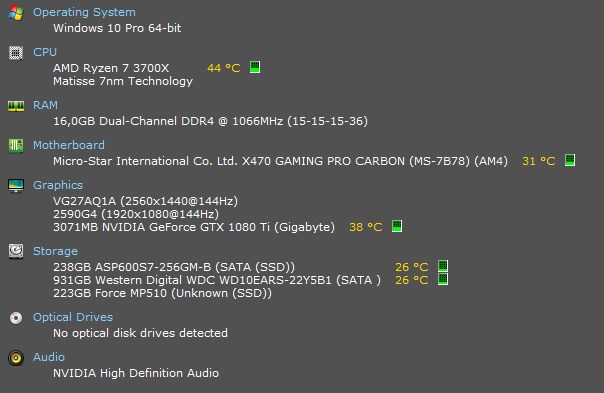Click the Storage hard drive icon
The height and width of the screenshot is (393, 604).
click(16, 252)
